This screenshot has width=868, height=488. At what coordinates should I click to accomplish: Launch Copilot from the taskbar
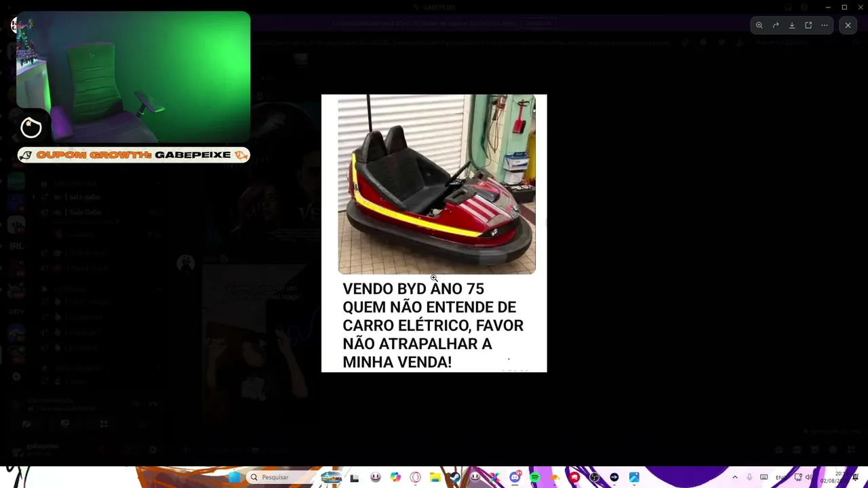coord(395,477)
